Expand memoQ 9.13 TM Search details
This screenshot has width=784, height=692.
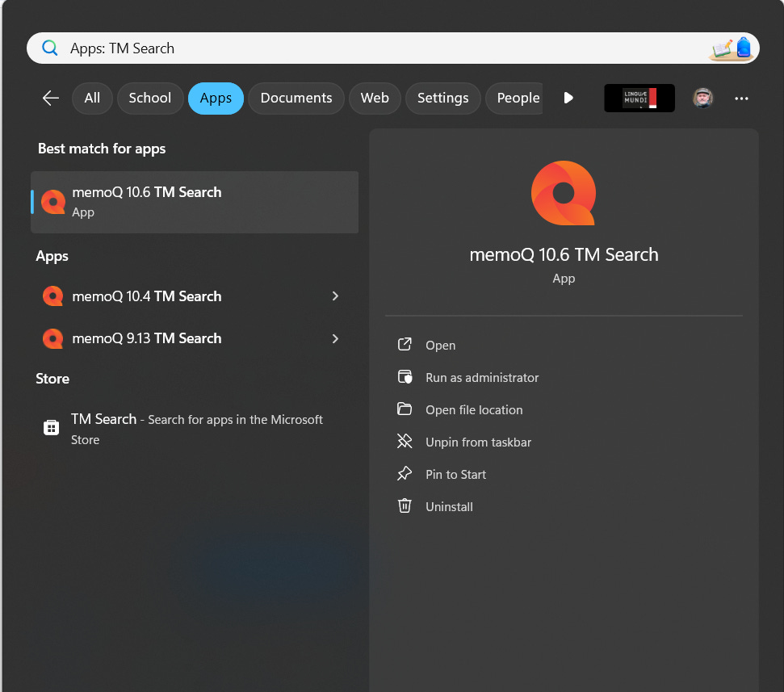[335, 338]
